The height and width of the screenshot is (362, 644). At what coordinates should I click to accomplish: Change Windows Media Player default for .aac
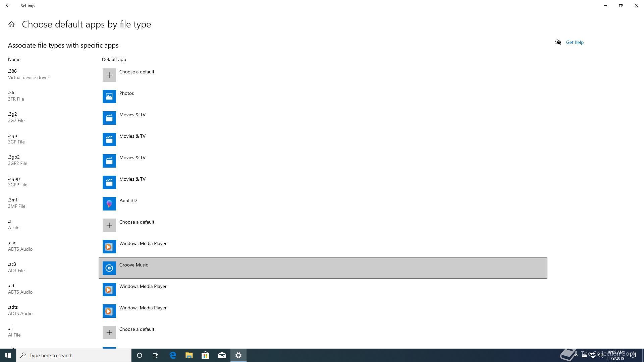click(x=323, y=247)
